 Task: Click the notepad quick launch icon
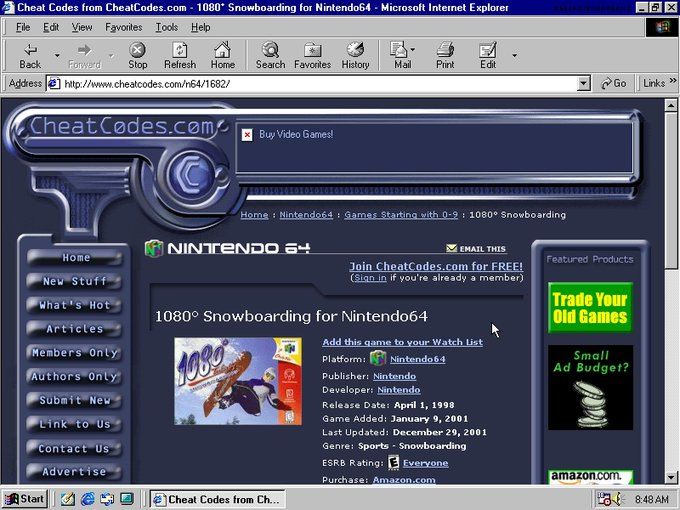coord(68,499)
